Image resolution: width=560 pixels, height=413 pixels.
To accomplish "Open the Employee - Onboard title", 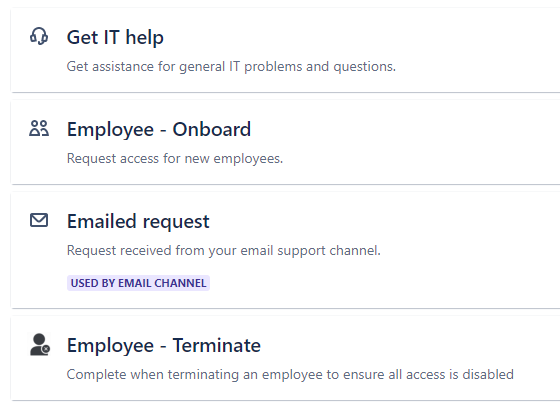I will (159, 129).
